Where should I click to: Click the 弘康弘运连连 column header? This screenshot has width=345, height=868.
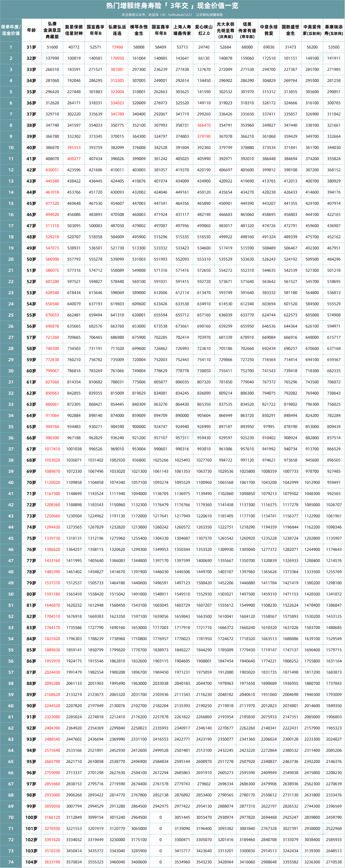[x=117, y=30]
